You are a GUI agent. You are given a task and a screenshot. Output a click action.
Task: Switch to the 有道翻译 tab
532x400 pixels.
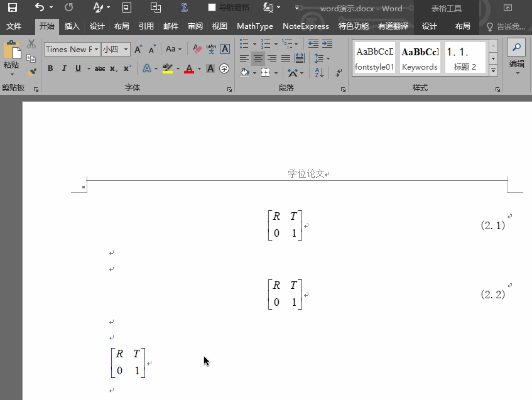[x=393, y=26]
